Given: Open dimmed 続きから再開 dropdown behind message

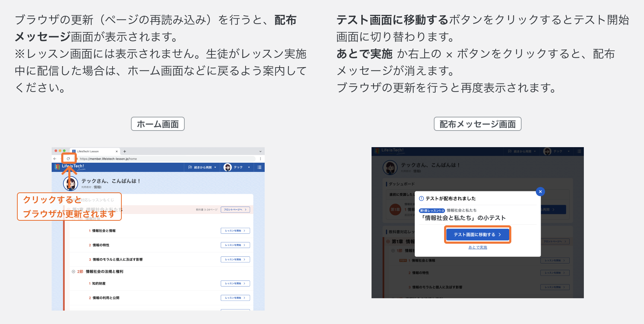Looking at the screenshot, I should pos(522,151).
